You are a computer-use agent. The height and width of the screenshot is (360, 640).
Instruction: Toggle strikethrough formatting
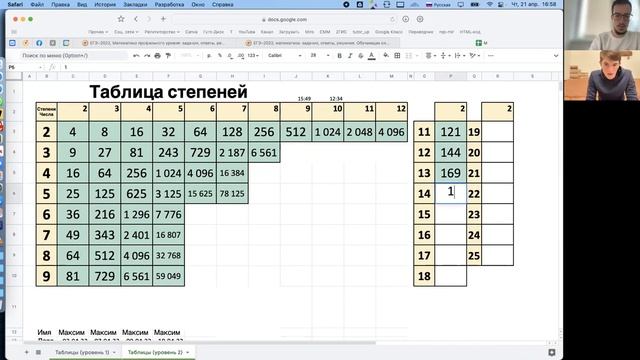(x=360, y=56)
